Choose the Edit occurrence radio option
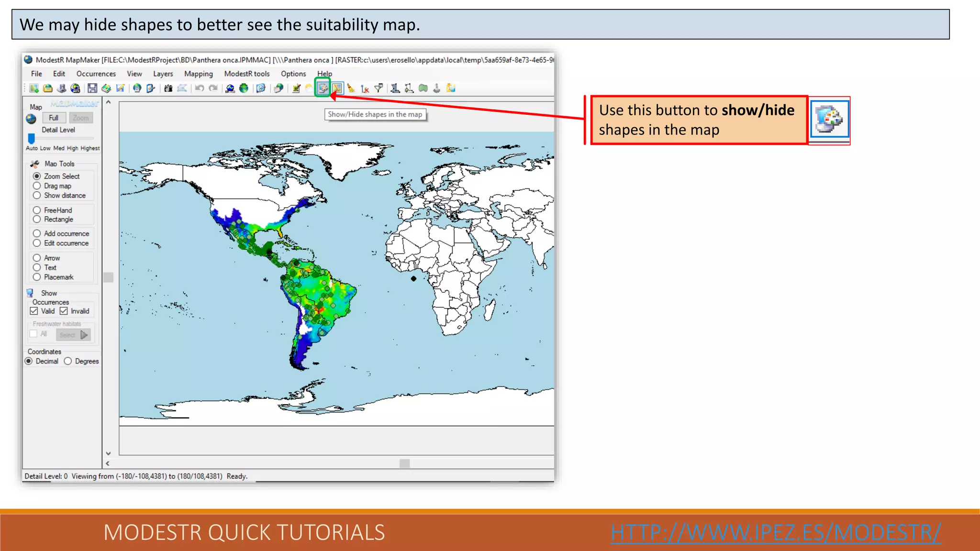The image size is (980, 551). coord(37,243)
